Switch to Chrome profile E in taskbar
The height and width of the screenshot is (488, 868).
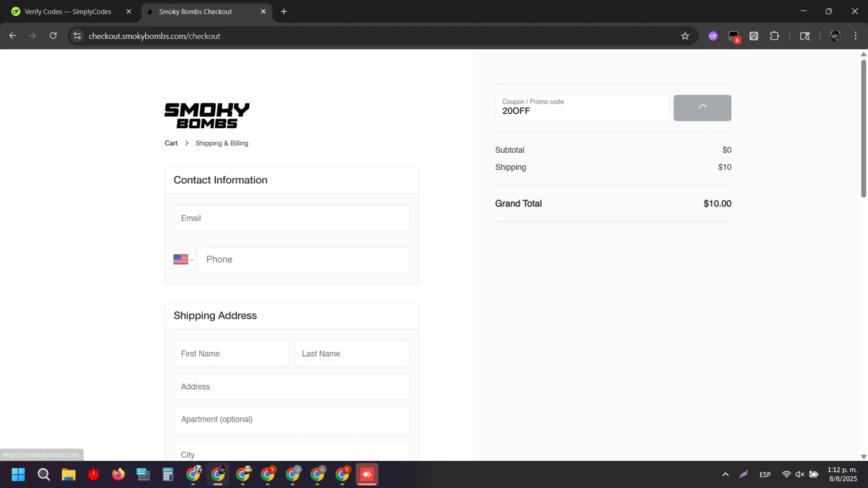[x=343, y=475]
